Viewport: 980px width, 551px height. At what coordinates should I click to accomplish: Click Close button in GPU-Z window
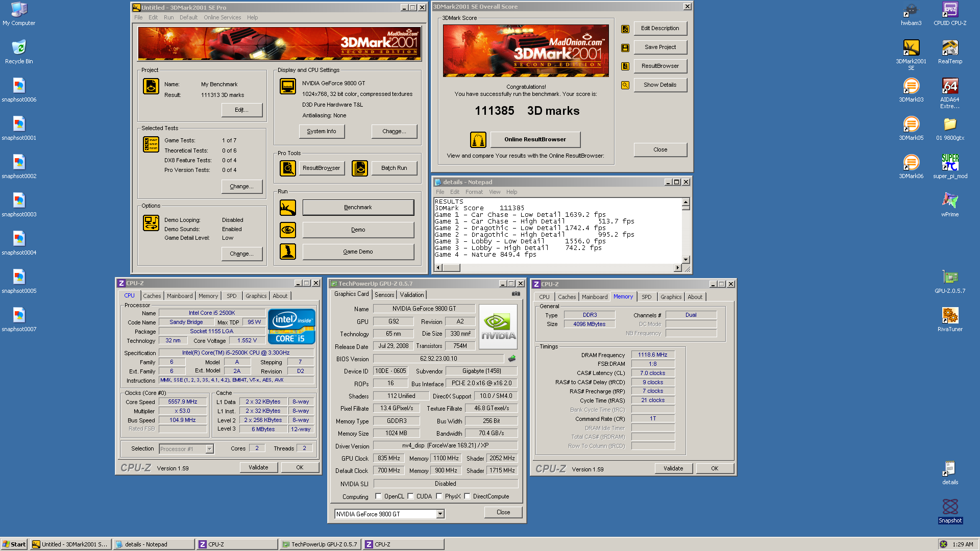tap(503, 513)
